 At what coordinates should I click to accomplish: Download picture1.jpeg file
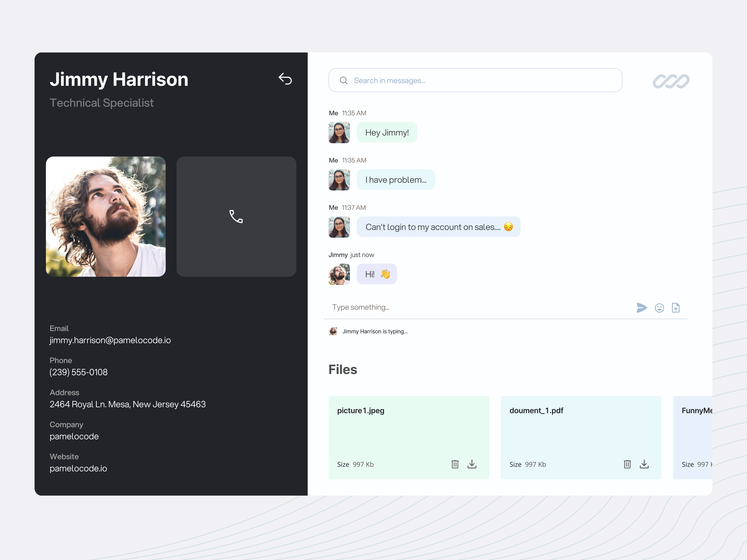tap(472, 464)
